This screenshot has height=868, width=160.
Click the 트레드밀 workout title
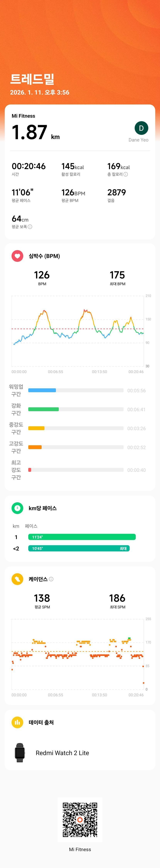pyautogui.click(x=32, y=79)
